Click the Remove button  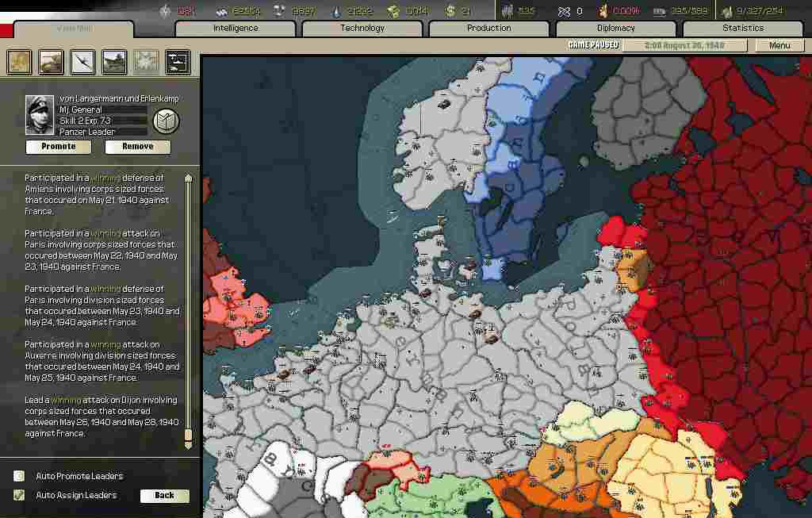pyautogui.click(x=138, y=147)
